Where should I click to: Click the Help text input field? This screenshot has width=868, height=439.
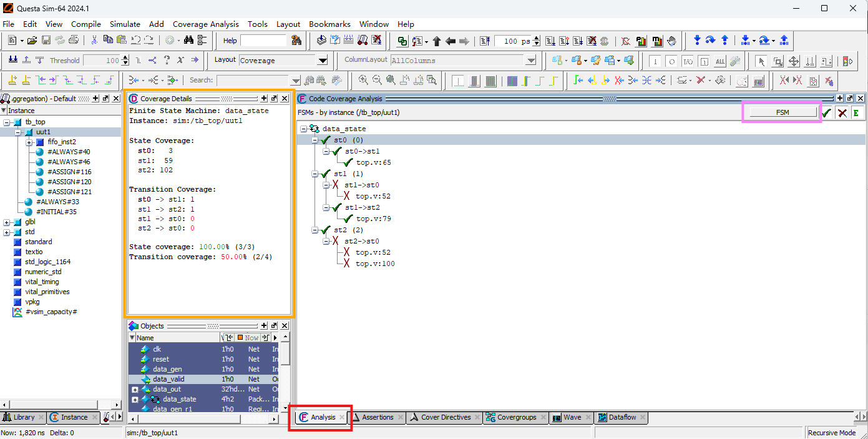point(263,40)
